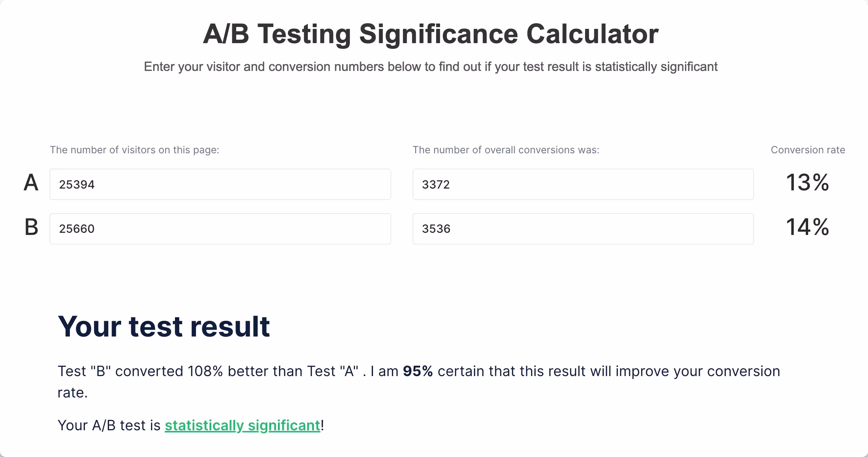Image resolution: width=868 pixels, height=457 pixels.
Task: Open the "statistically significant" link
Action: point(242,425)
